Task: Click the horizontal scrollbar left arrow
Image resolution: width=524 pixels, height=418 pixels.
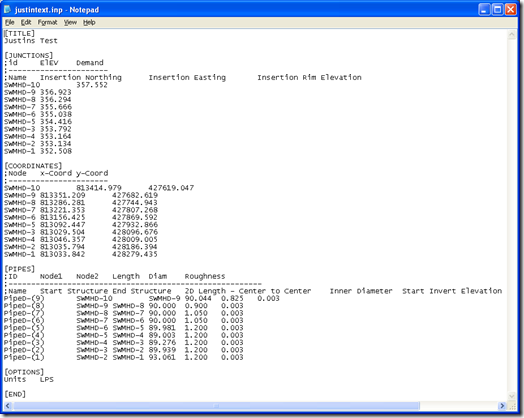Action: [x=8, y=406]
